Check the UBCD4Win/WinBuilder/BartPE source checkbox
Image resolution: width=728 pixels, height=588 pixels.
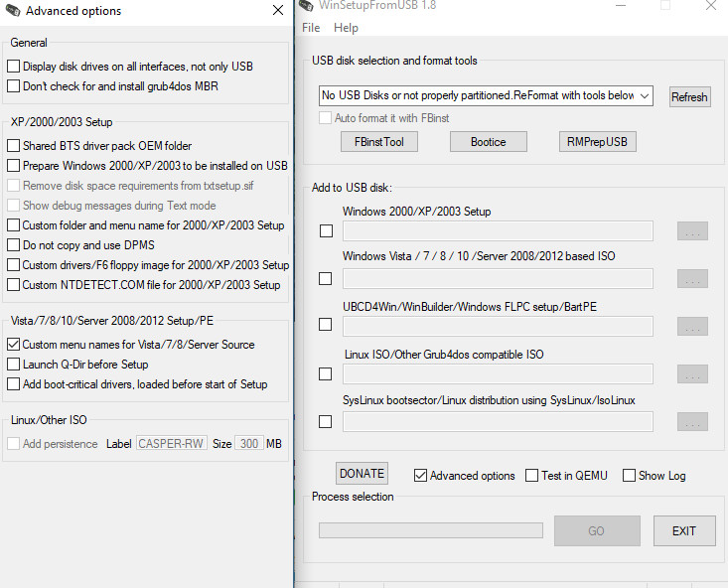(x=326, y=324)
